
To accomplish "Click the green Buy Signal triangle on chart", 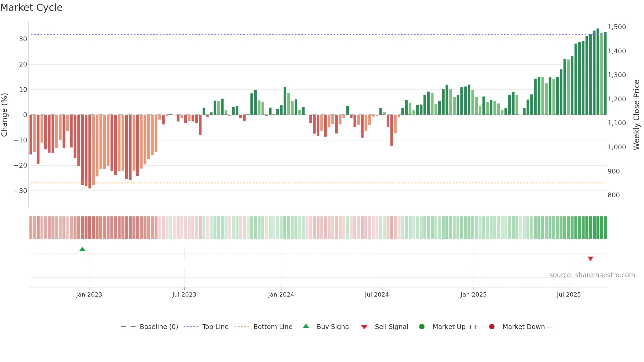I will (82, 249).
